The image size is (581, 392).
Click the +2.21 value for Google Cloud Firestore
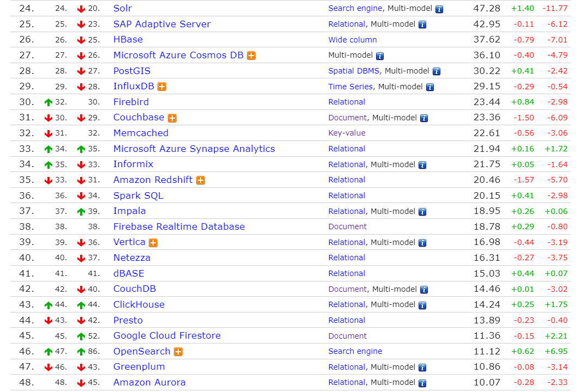pyautogui.click(x=556, y=336)
